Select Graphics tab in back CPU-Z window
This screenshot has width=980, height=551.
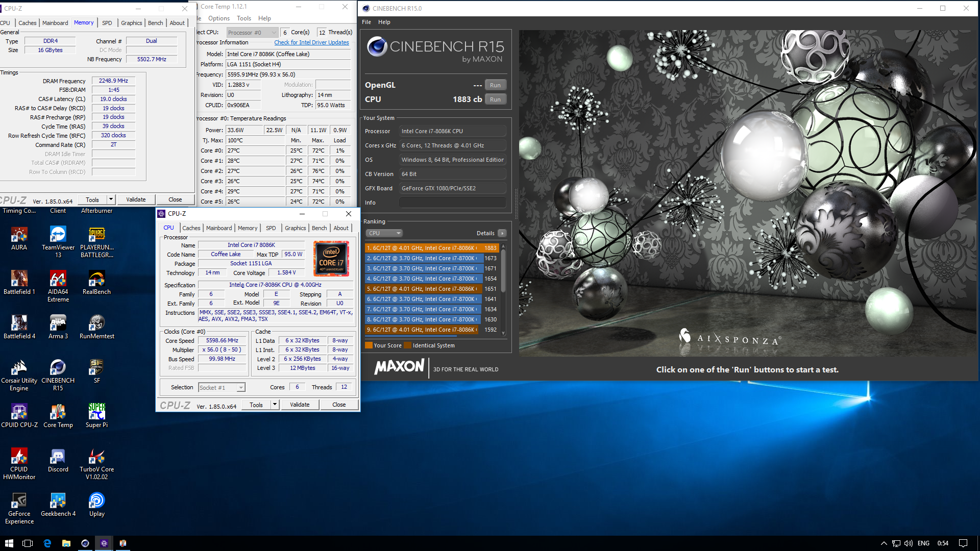tap(132, 23)
